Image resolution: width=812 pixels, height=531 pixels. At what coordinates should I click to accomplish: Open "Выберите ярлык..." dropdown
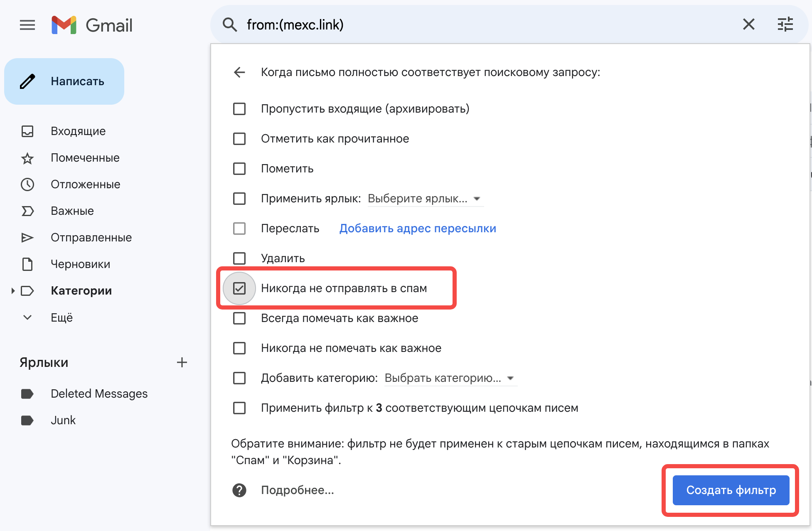coord(424,199)
